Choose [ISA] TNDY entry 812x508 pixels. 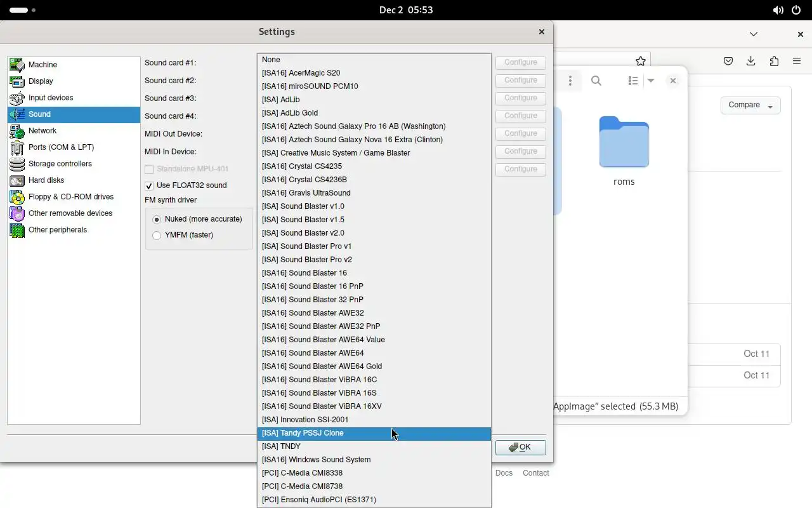pyautogui.click(x=374, y=446)
